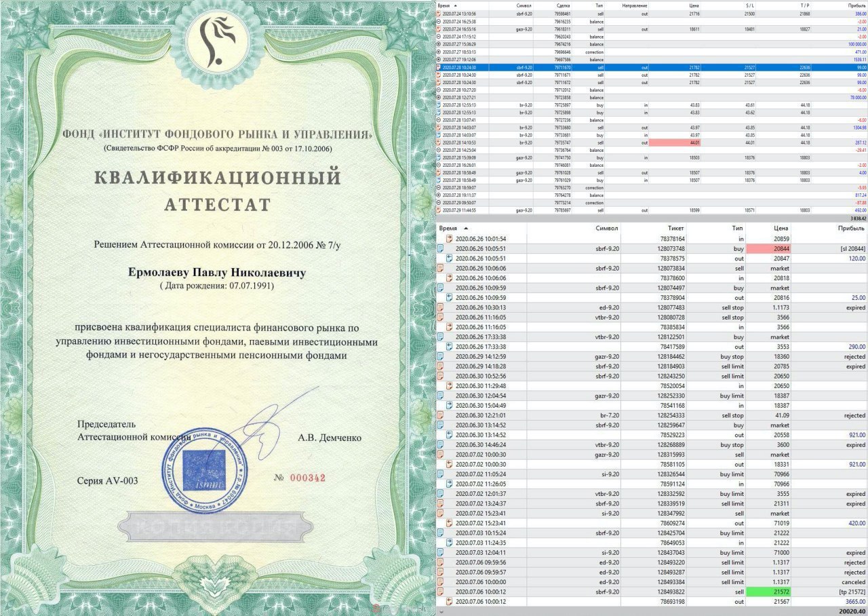The image size is (868, 616).
Task: Click the balance icon of deal 79616235
Action: pyautogui.click(x=439, y=21)
